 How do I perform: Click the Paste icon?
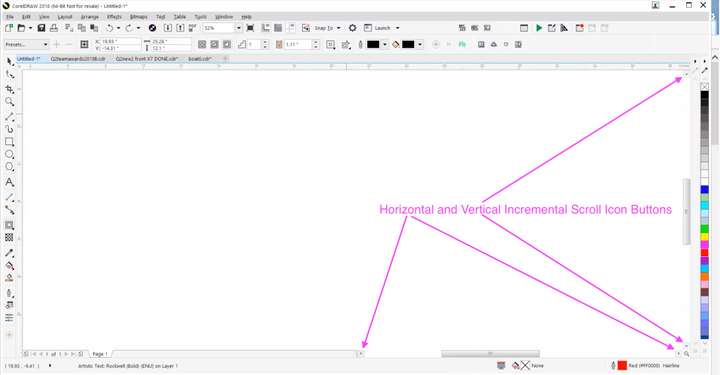[94, 28]
